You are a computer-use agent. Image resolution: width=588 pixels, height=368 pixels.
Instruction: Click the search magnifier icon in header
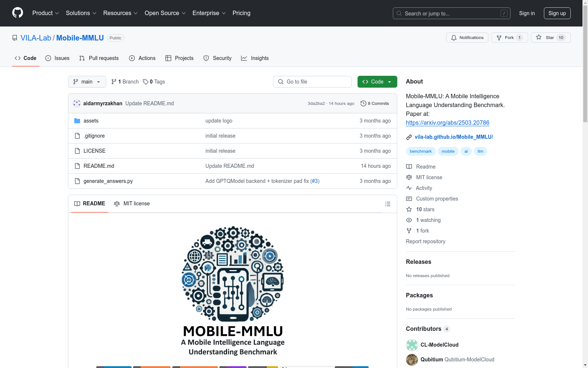(399, 13)
